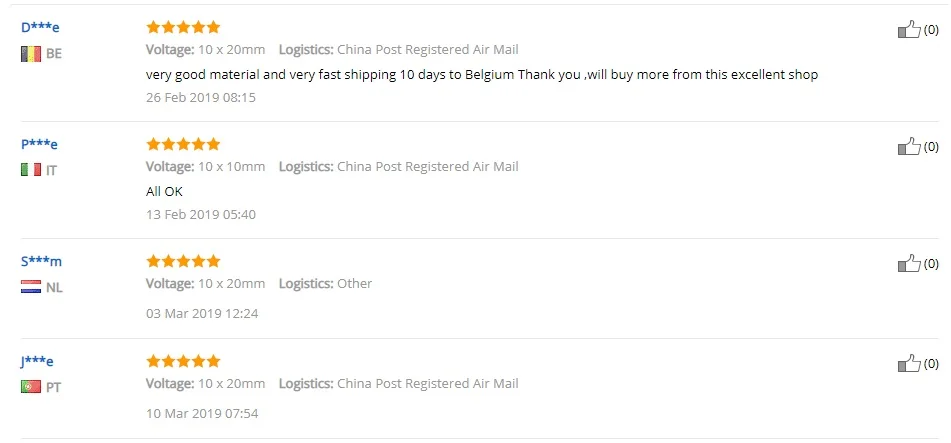Viewport: 951px width, 443px height.
Task: Click the 'Logistics: Other' label
Action: 326,283
